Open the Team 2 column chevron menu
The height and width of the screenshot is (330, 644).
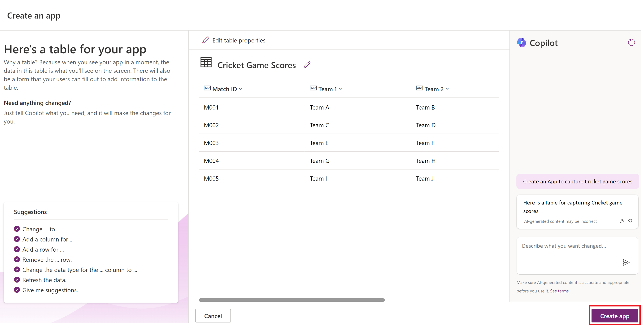coord(447,89)
